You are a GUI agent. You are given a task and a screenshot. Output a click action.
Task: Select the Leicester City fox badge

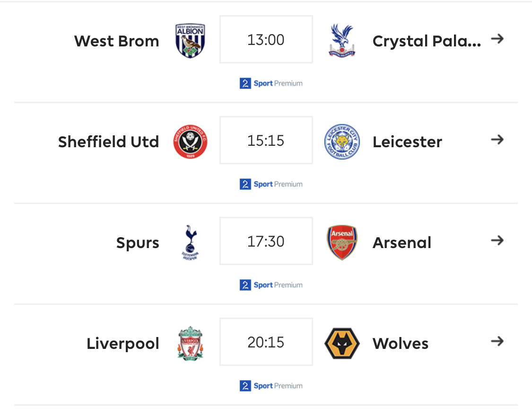342,142
